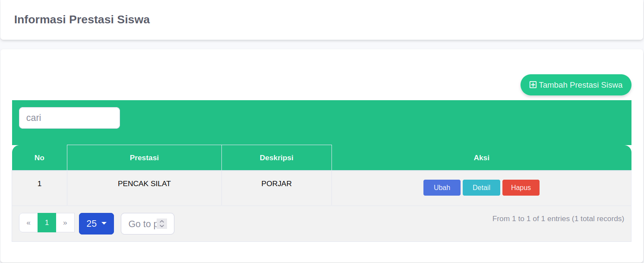
Task: Click the Informasi Prestasi Siswa heading
Action: click(x=82, y=19)
